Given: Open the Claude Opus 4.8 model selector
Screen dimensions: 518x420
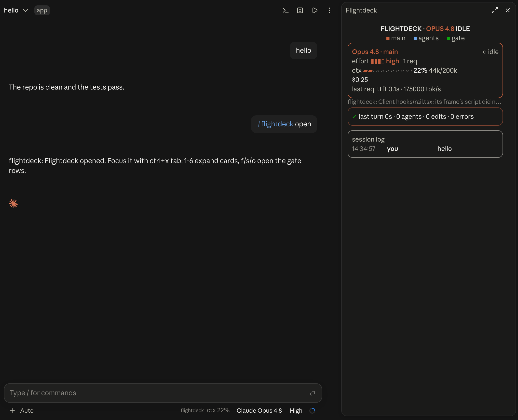Looking at the screenshot, I should 259,410.
